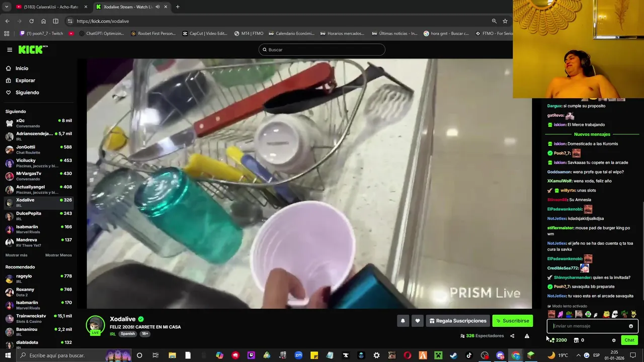Click the chat shop store icon
This screenshot has height=362, width=644.
tap(577, 340)
